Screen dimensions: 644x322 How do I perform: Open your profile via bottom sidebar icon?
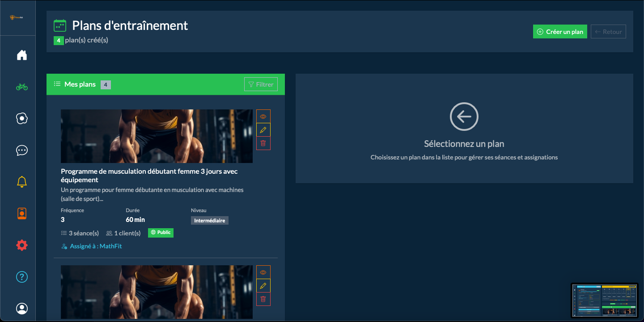[21, 308]
